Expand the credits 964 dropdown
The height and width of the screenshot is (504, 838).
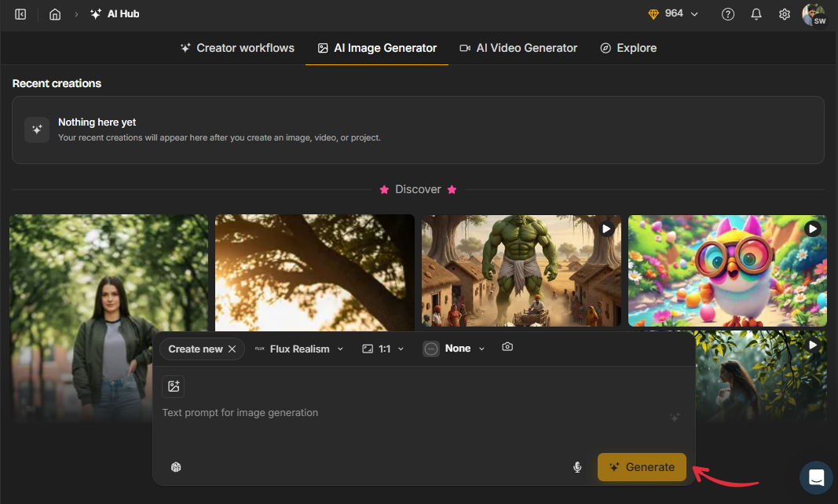click(x=673, y=14)
